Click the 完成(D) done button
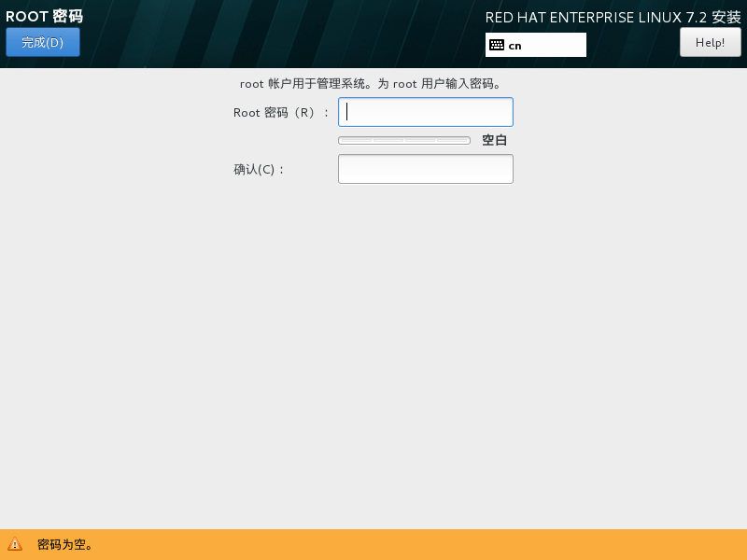Image resolution: width=747 pixels, height=560 pixels. [x=43, y=42]
